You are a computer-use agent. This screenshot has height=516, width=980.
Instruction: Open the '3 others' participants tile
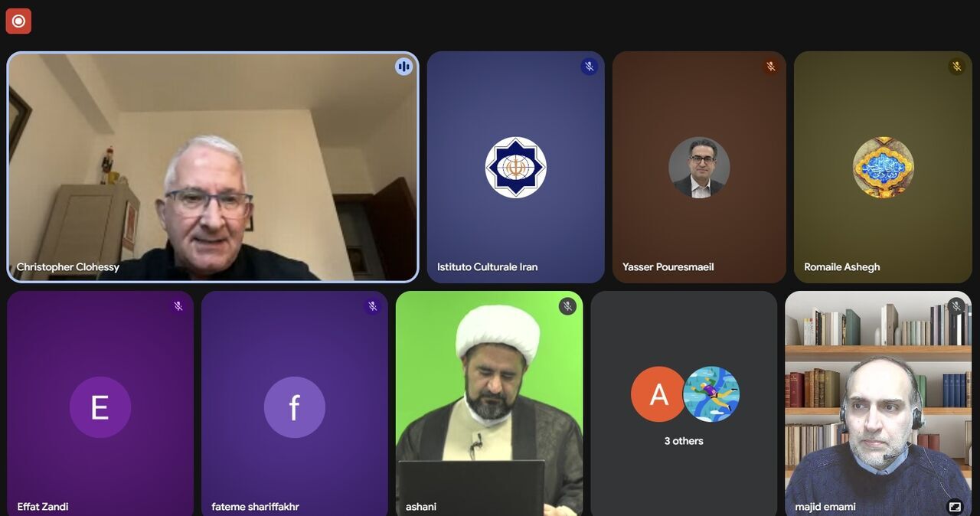tap(684, 403)
